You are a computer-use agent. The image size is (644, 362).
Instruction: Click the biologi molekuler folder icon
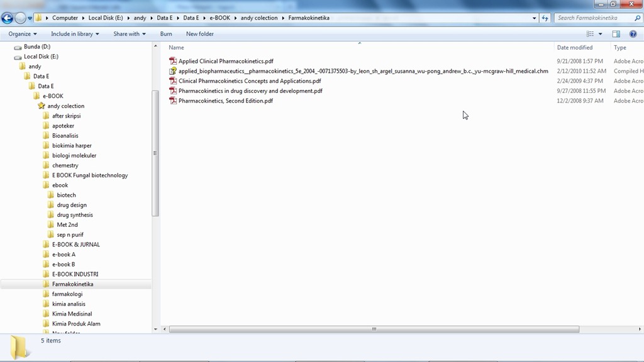click(46, 156)
